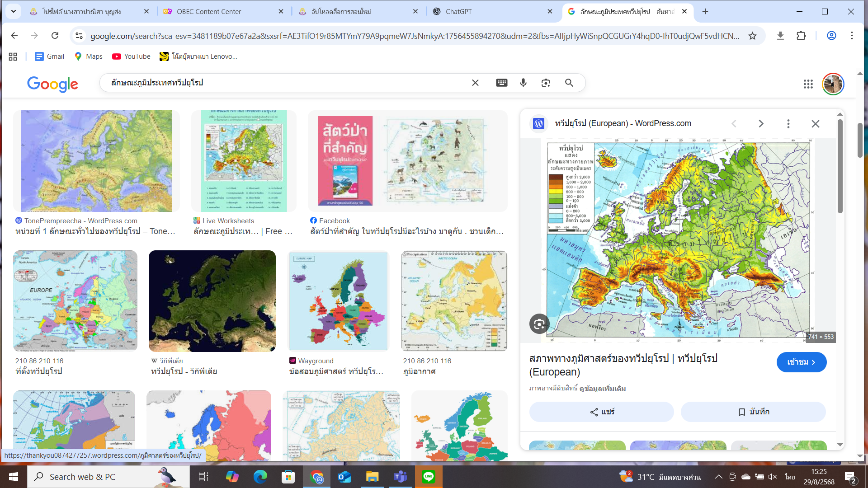Save image with บันทึก button
This screenshot has height=488, width=868.
pos(753,412)
